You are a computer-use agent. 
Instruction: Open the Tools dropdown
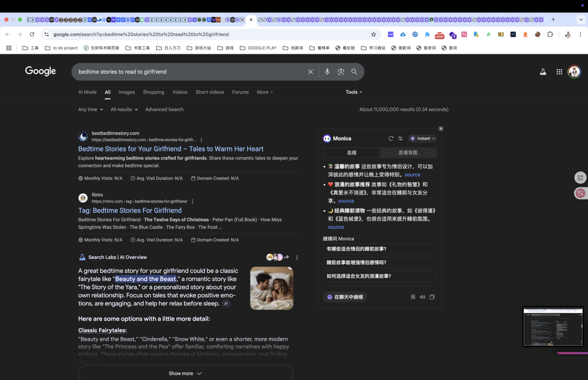(354, 92)
